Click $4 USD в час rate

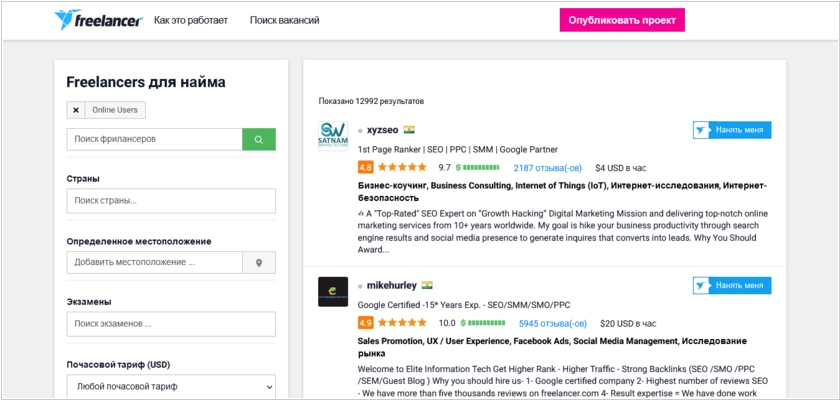621,168
